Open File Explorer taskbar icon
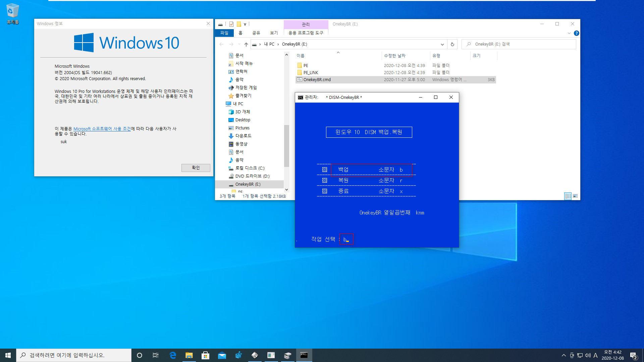The height and width of the screenshot is (362, 644). click(189, 355)
